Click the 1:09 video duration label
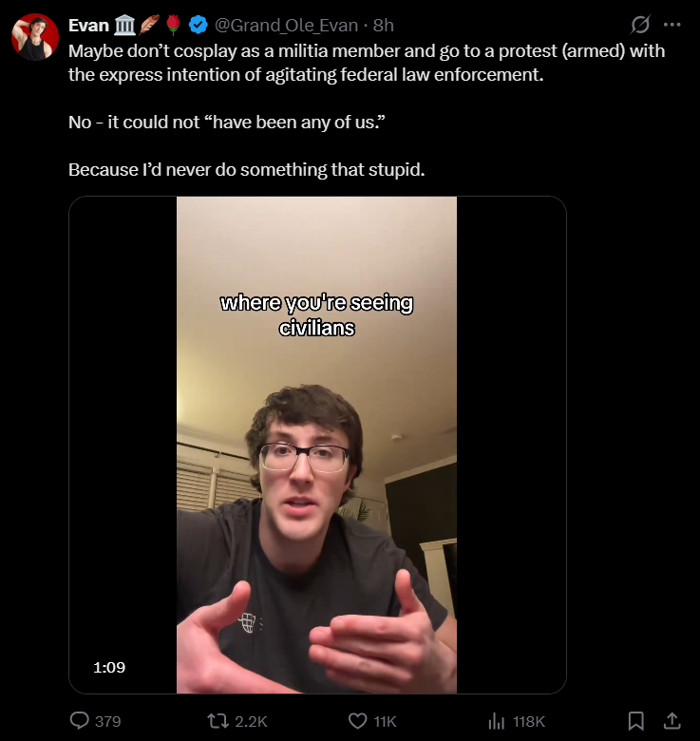The width and height of the screenshot is (700, 741). [109, 667]
